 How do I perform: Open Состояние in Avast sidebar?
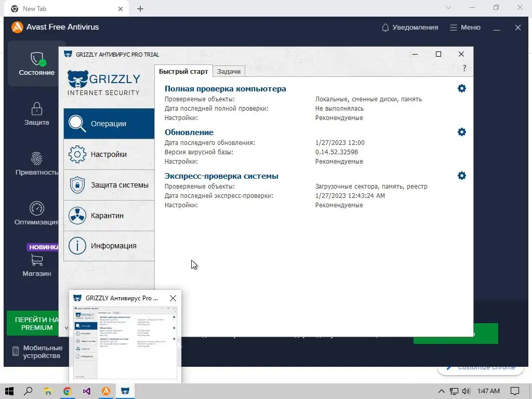pyautogui.click(x=37, y=63)
